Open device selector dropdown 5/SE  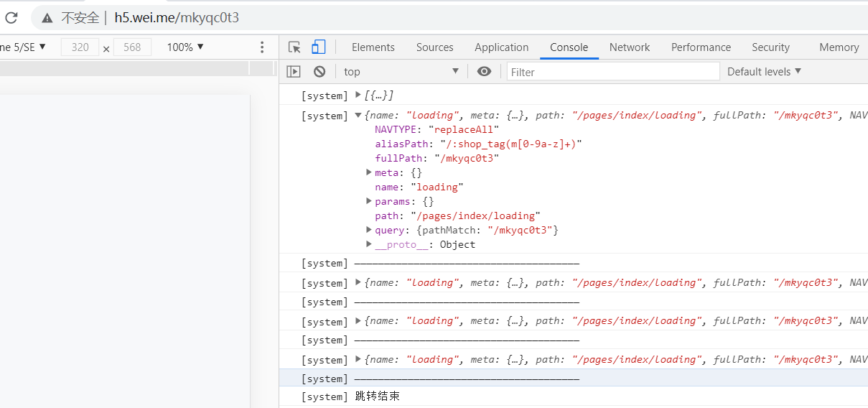click(23, 47)
